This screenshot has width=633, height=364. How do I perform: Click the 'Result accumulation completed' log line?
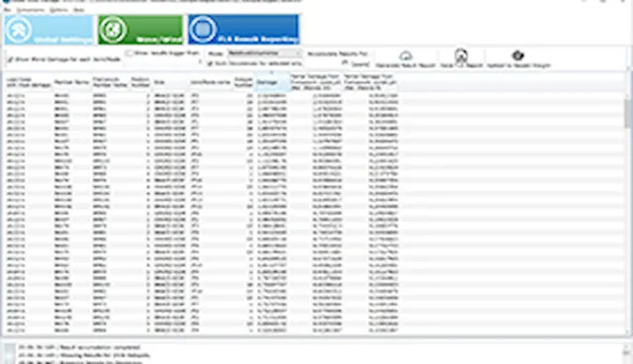pyautogui.click(x=79, y=347)
